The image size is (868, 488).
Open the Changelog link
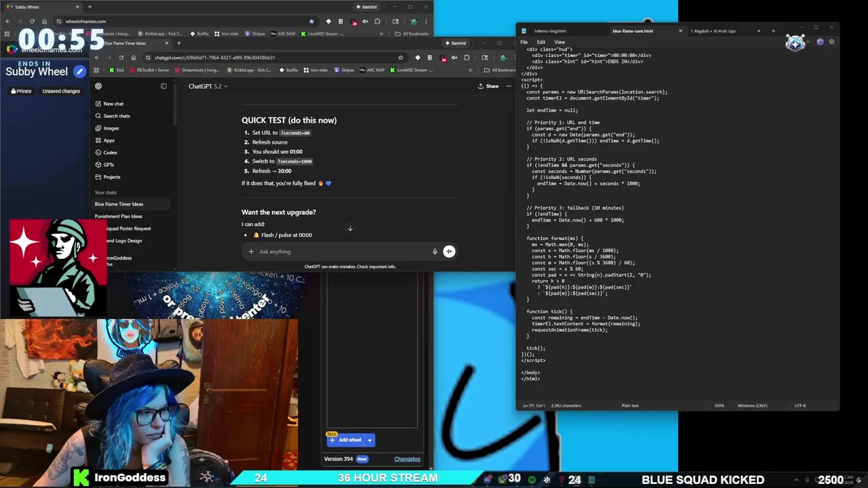click(408, 459)
